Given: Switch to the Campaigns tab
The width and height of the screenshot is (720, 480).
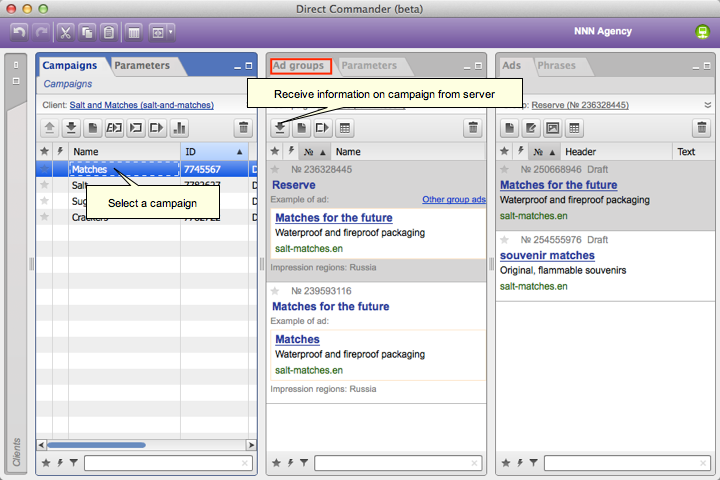Looking at the screenshot, I should 70,65.
